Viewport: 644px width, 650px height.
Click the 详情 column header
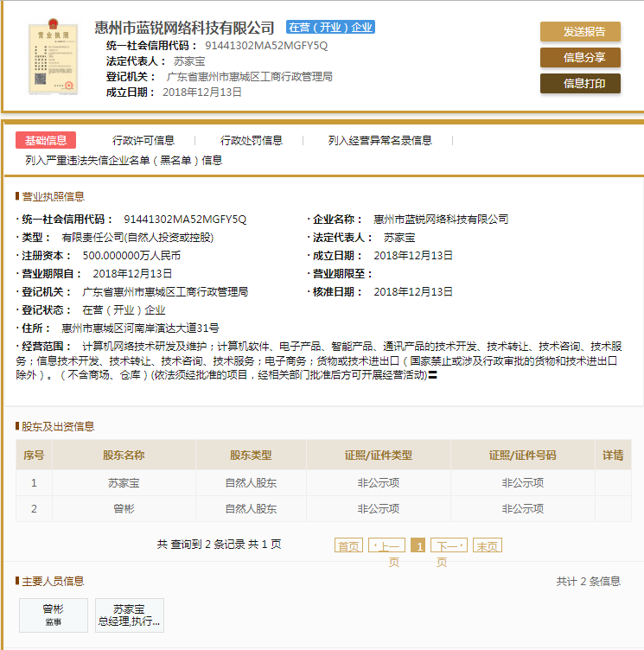613,456
